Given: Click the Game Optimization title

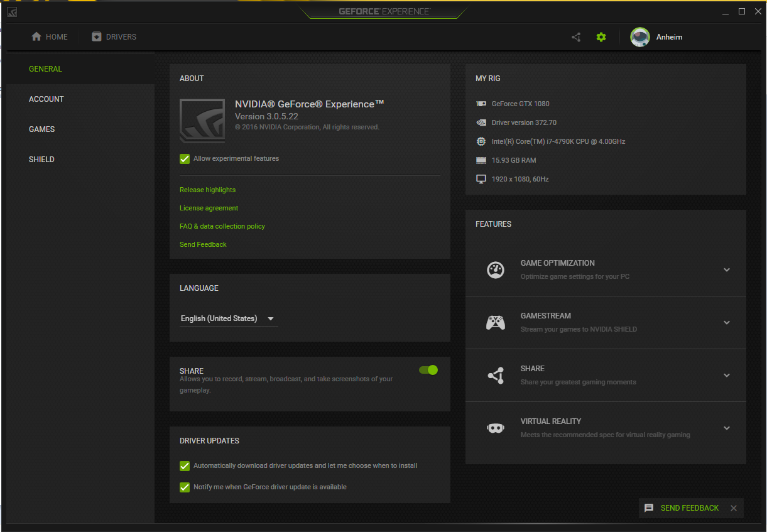Looking at the screenshot, I should [558, 263].
